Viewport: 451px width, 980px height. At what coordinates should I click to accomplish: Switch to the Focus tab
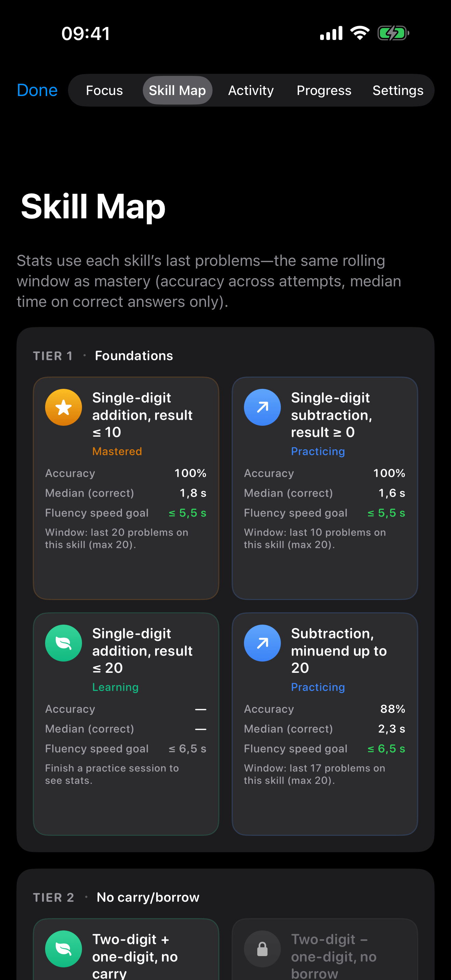(x=104, y=90)
